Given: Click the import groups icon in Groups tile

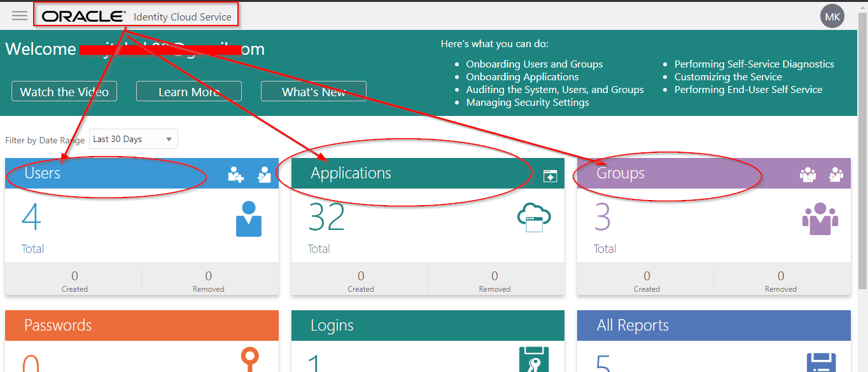Looking at the screenshot, I should point(836,174).
